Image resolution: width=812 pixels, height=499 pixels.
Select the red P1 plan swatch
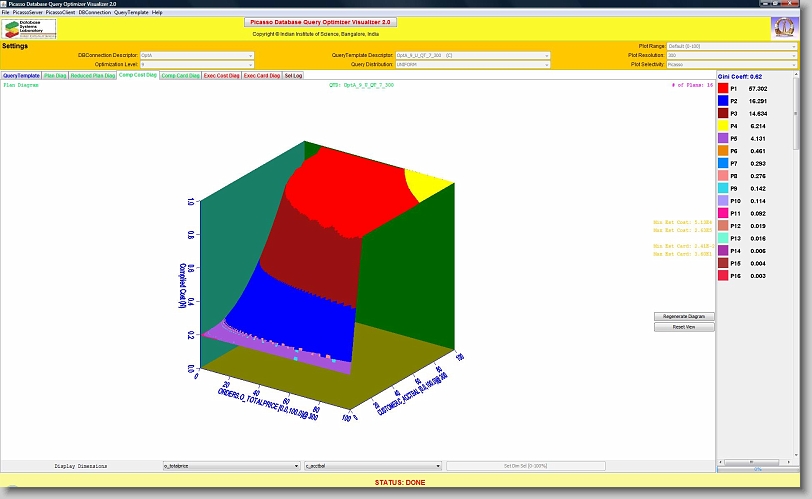click(x=735, y=89)
